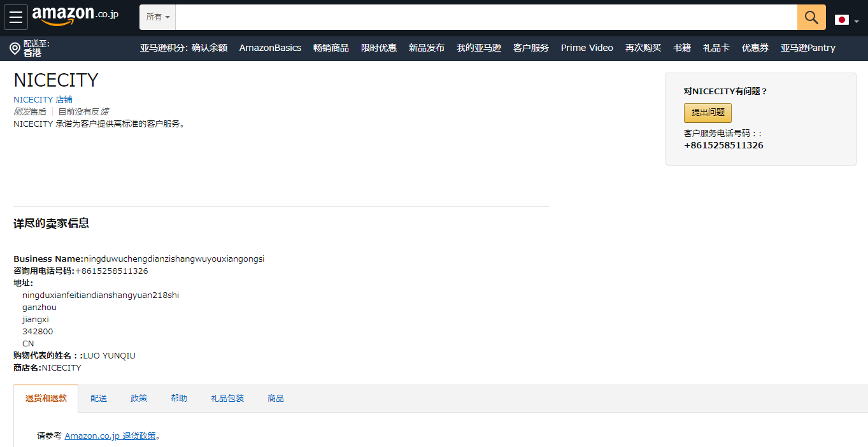
Task: Click the postal code 342800
Action: [38, 332]
